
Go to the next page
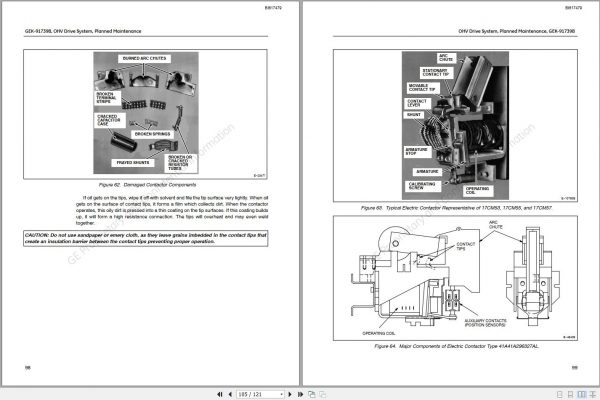click(x=290, y=394)
